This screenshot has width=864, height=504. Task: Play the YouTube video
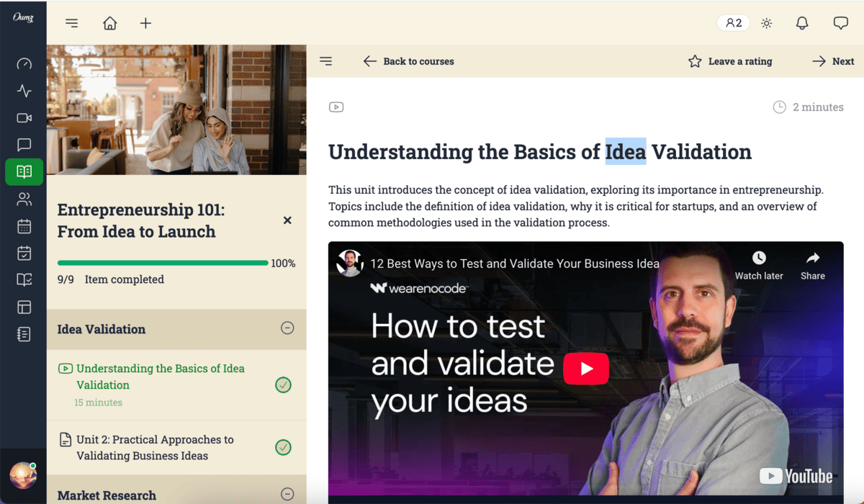click(585, 369)
